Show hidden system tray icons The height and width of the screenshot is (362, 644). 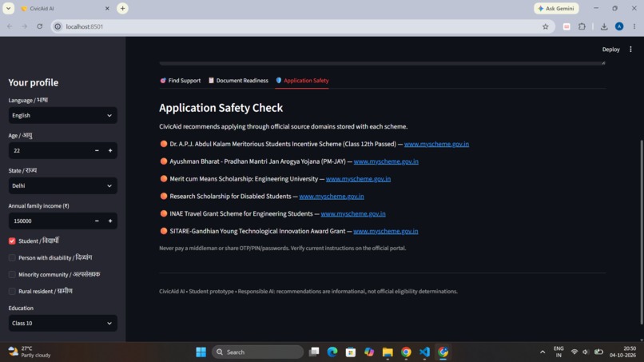point(543,352)
